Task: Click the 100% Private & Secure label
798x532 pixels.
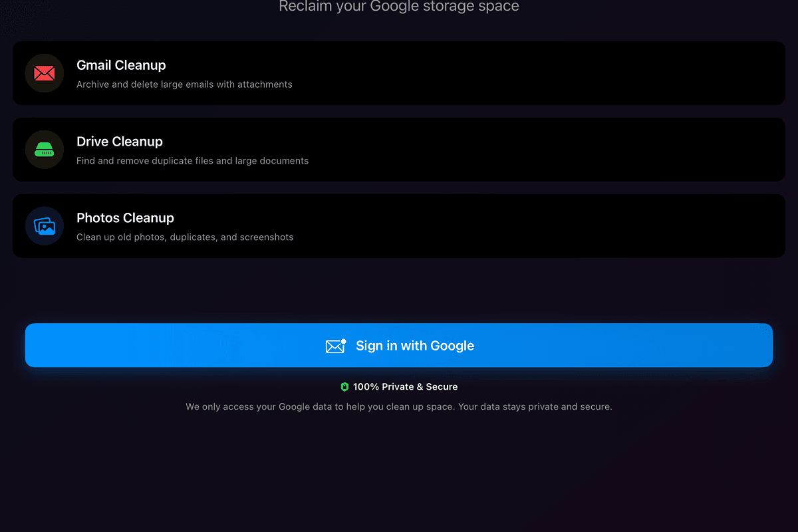Action: (405, 386)
